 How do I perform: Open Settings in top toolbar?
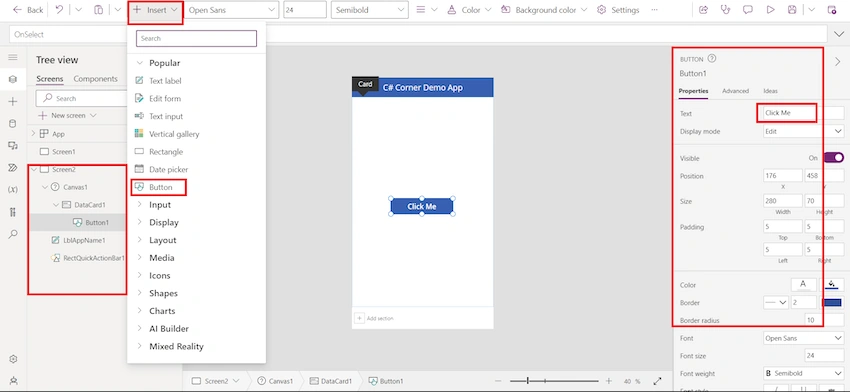pyautogui.click(x=618, y=10)
